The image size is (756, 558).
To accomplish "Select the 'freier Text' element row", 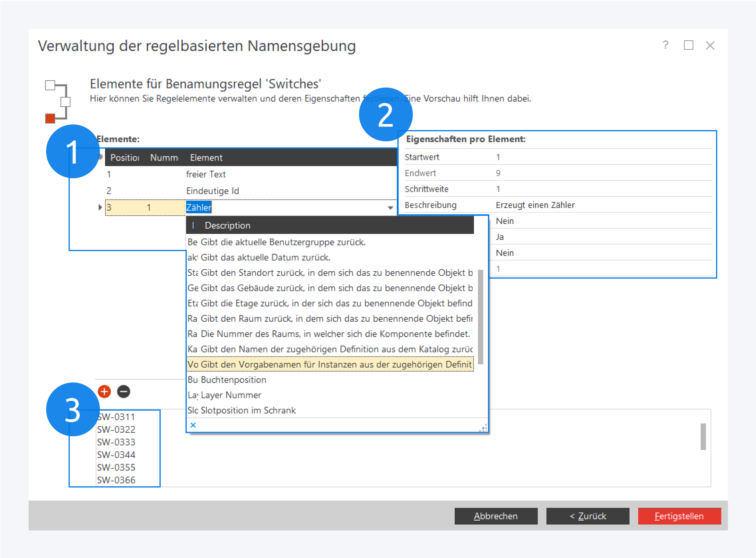I will (206, 174).
